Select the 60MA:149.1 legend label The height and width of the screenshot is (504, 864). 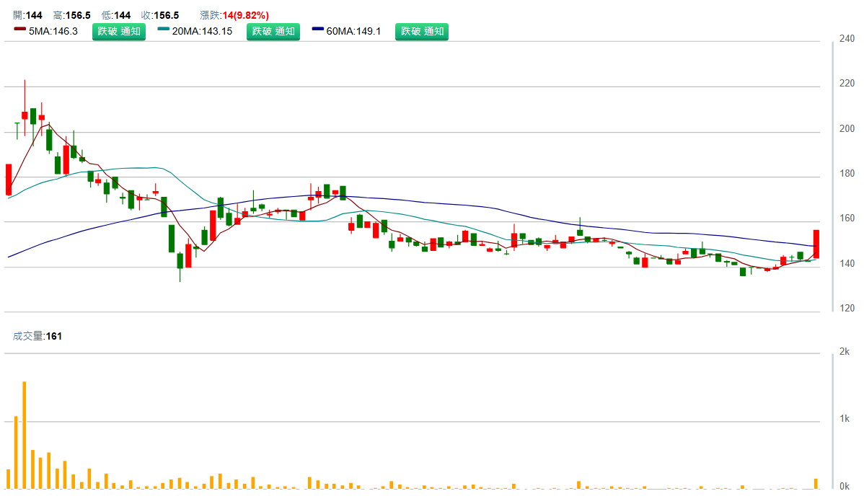(354, 32)
